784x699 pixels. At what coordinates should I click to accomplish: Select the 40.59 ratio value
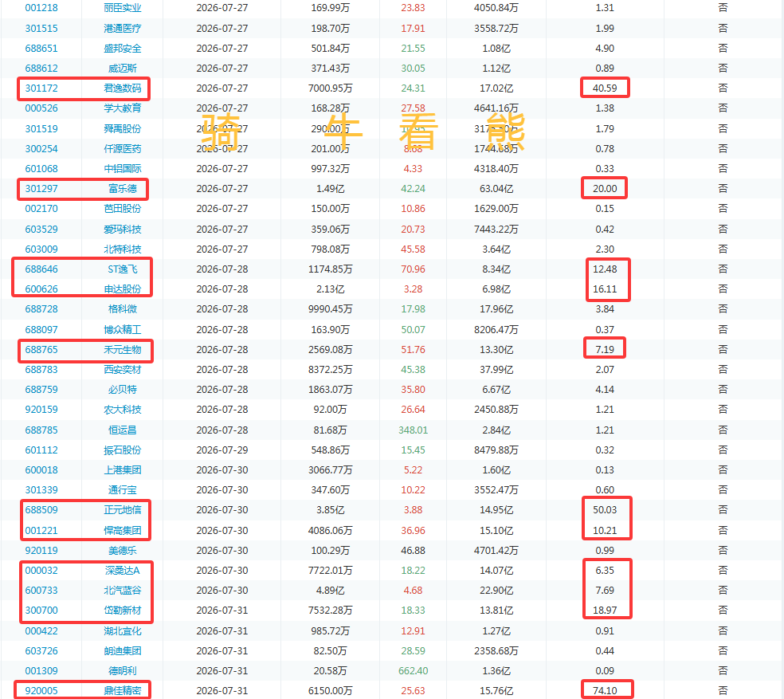[605, 88]
